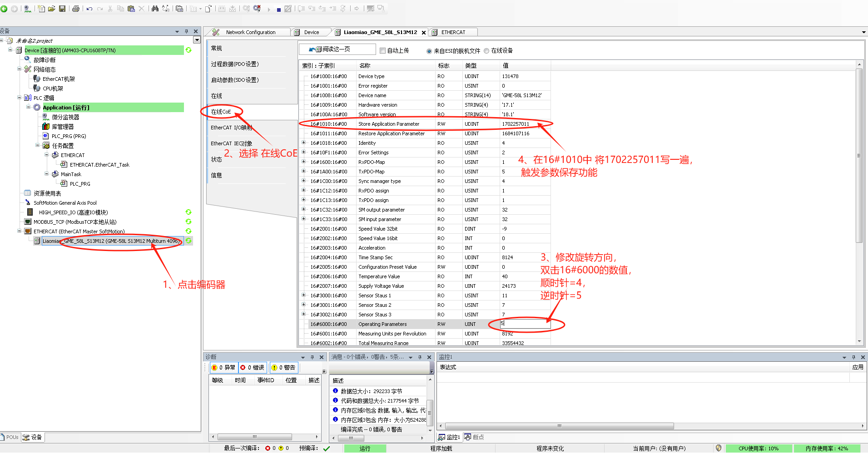This screenshot has width=868, height=453.
Task: Click the Print icon
Action: point(76,9)
